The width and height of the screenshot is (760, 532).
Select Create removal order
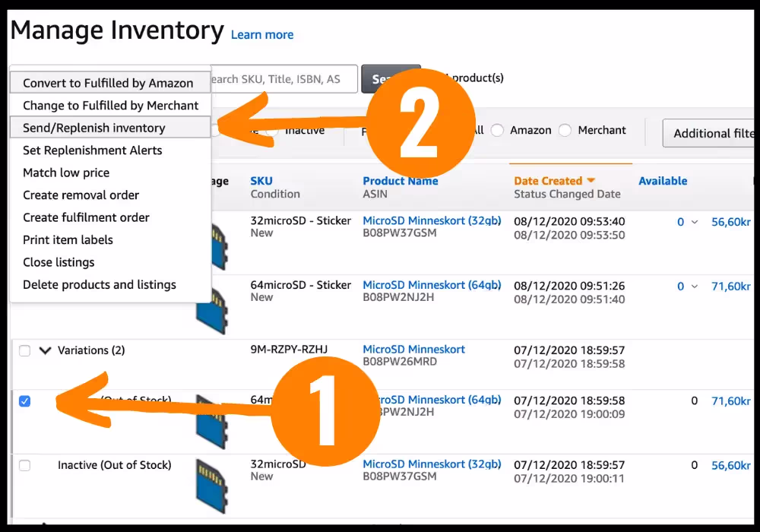point(110,195)
